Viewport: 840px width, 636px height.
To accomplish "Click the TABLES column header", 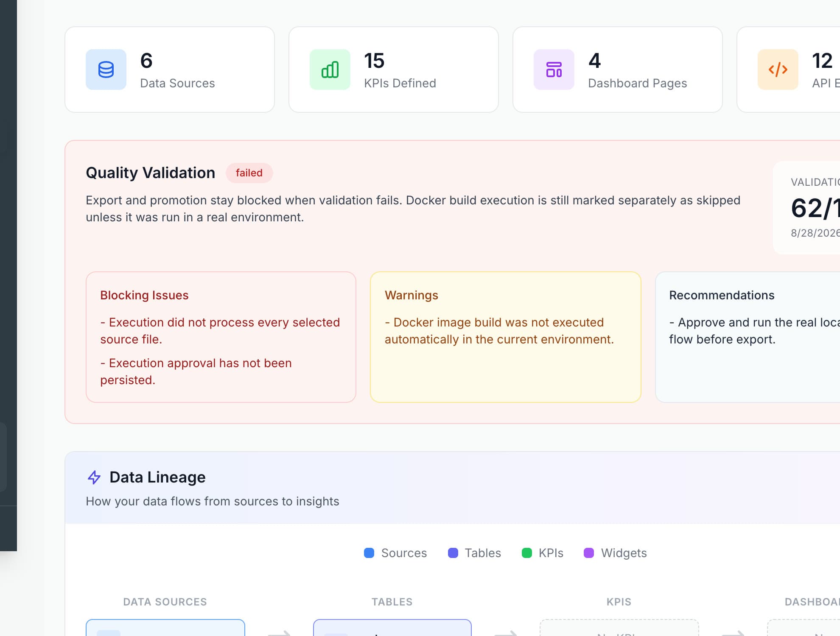I will [x=392, y=602].
